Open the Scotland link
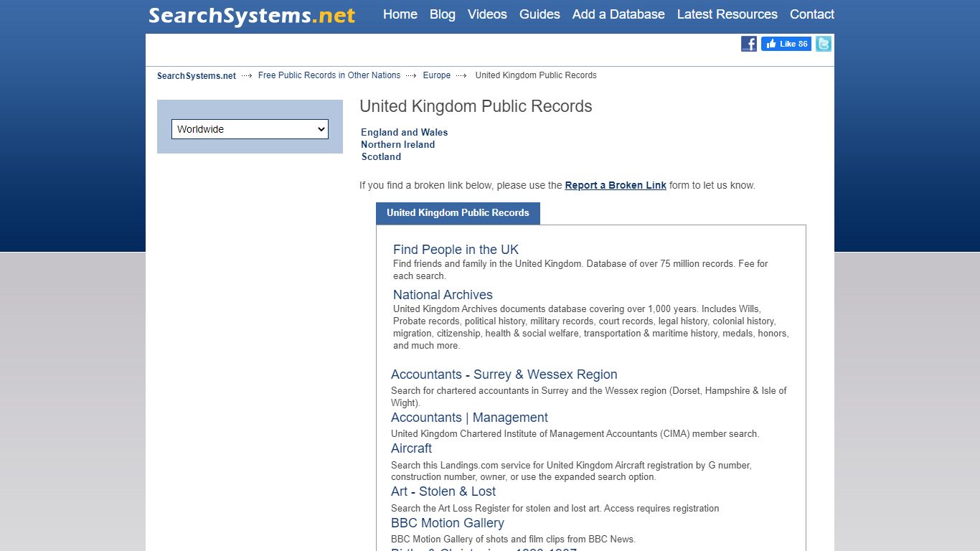 pos(381,156)
